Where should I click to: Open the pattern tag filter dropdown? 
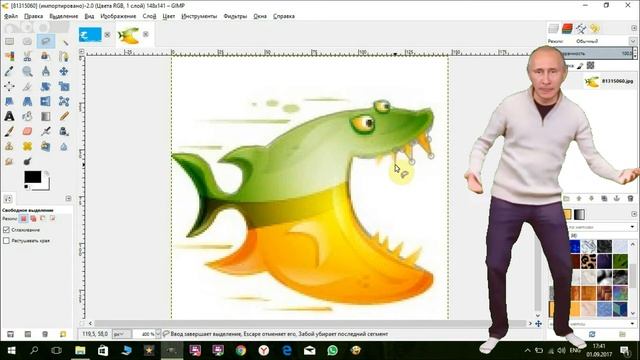coord(633,227)
